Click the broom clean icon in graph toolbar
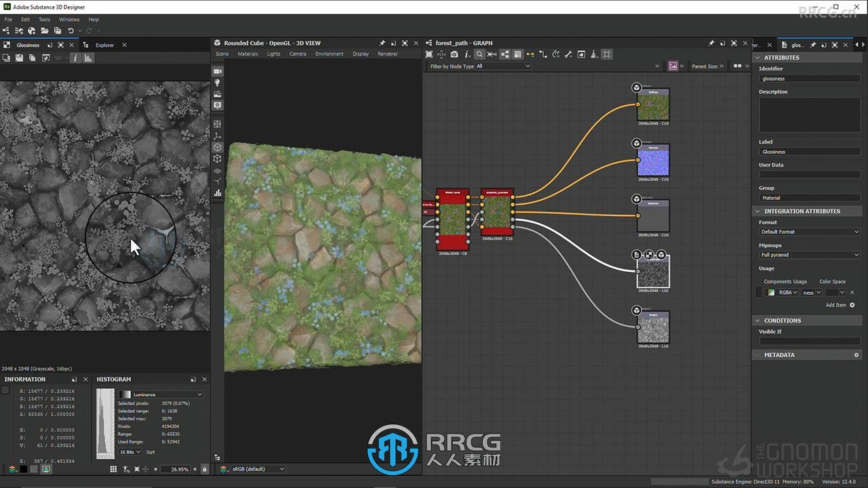Screen dimensions: 868x488 point(594,54)
